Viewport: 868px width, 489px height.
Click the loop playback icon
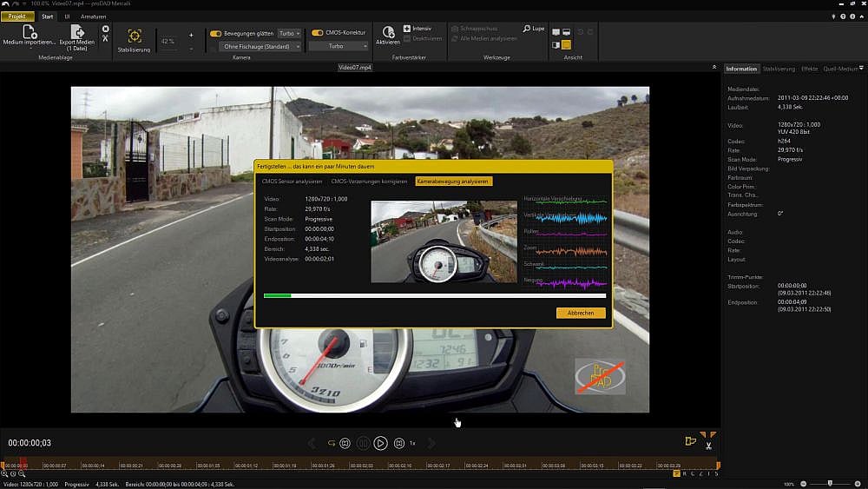pos(332,443)
